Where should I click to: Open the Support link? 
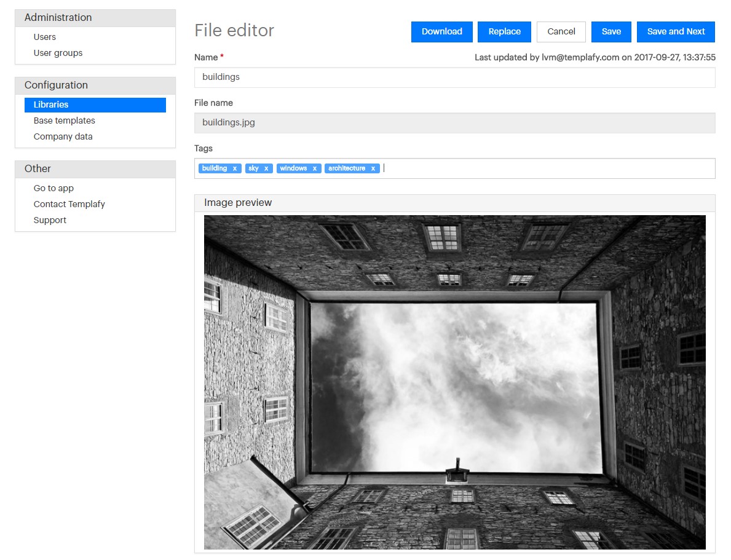(50, 219)
